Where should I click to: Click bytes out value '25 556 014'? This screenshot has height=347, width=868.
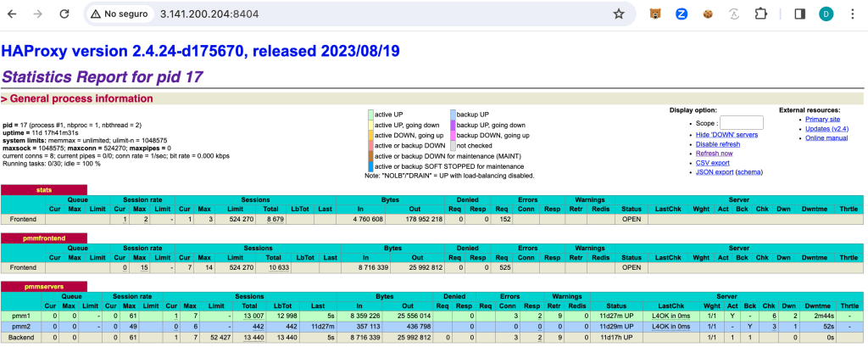(x=415, y=316)
